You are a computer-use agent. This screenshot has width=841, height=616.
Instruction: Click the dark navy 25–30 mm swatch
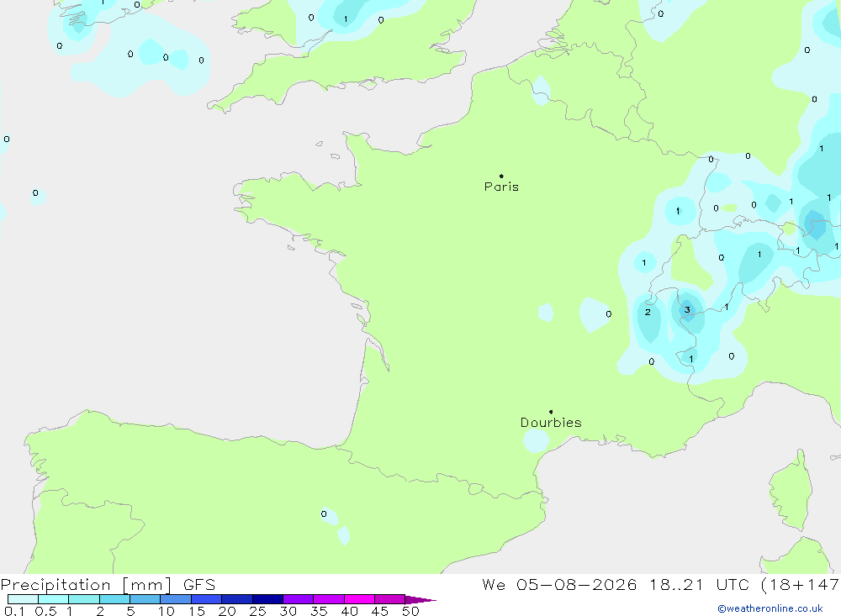click(x=267, y=599)
